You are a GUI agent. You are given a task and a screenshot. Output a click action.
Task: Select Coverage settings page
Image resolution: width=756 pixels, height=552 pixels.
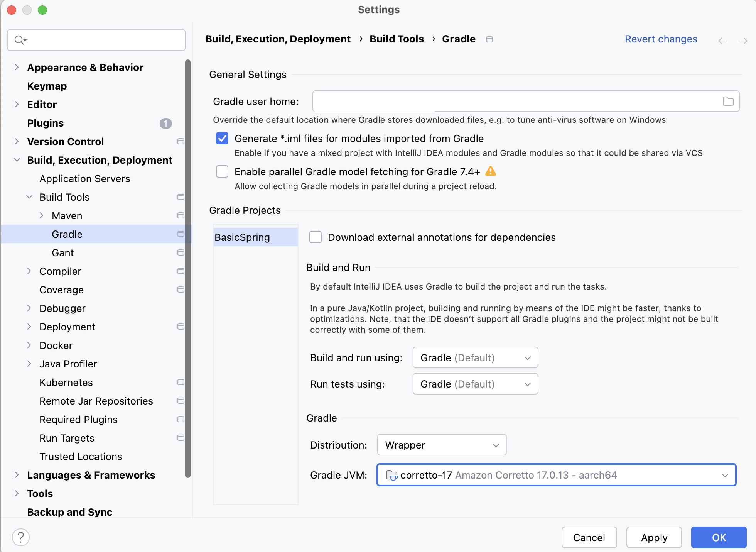pos(61,290)
